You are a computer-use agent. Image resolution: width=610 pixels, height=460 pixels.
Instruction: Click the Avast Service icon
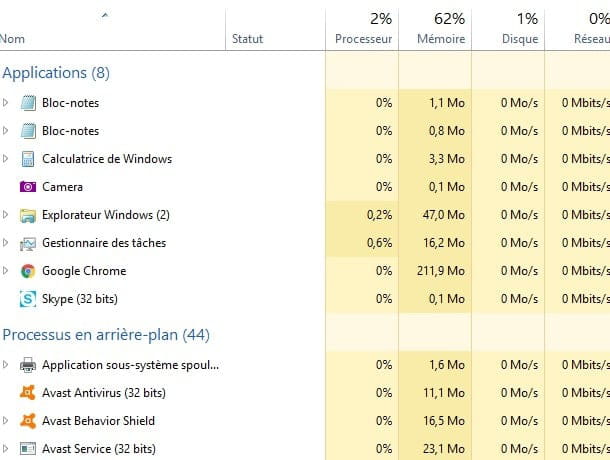(28, 449)
